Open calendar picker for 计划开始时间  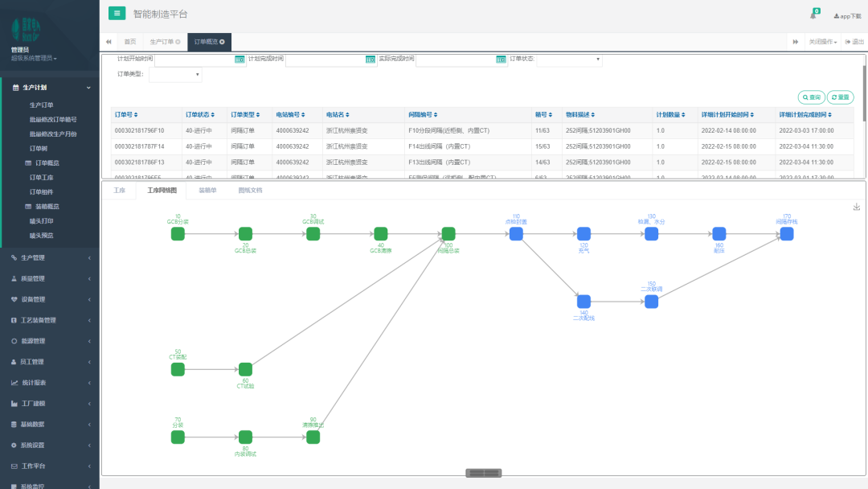(x=240, y=60)
